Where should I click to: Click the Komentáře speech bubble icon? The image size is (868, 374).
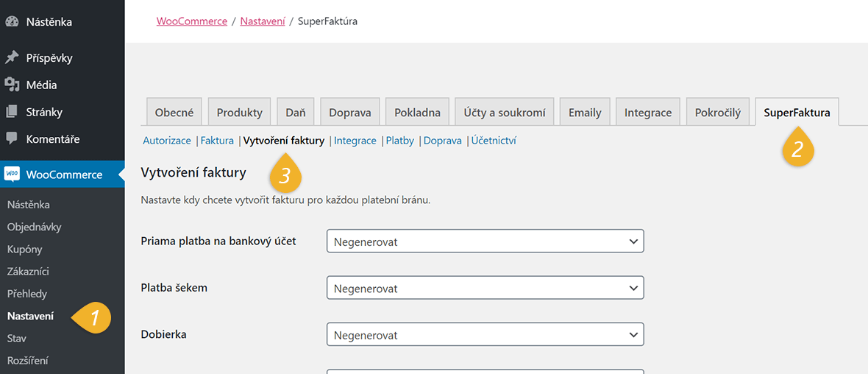12,138
